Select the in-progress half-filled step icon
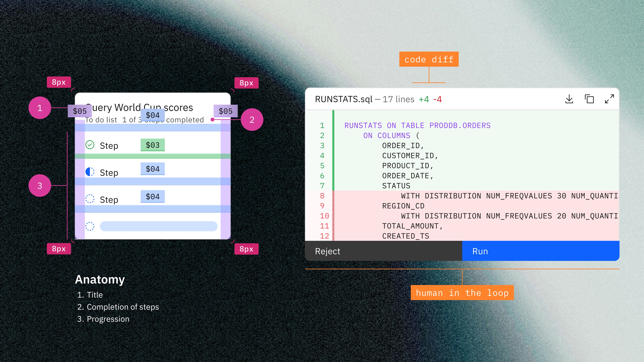Viewport: 644px width, 362px height. [90, 172]
